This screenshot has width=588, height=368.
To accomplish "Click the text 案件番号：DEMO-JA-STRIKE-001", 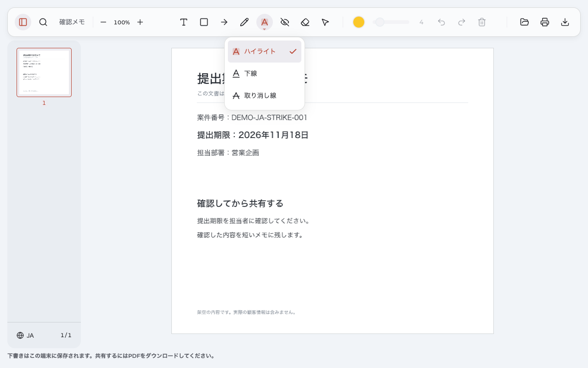I will 252,118.
